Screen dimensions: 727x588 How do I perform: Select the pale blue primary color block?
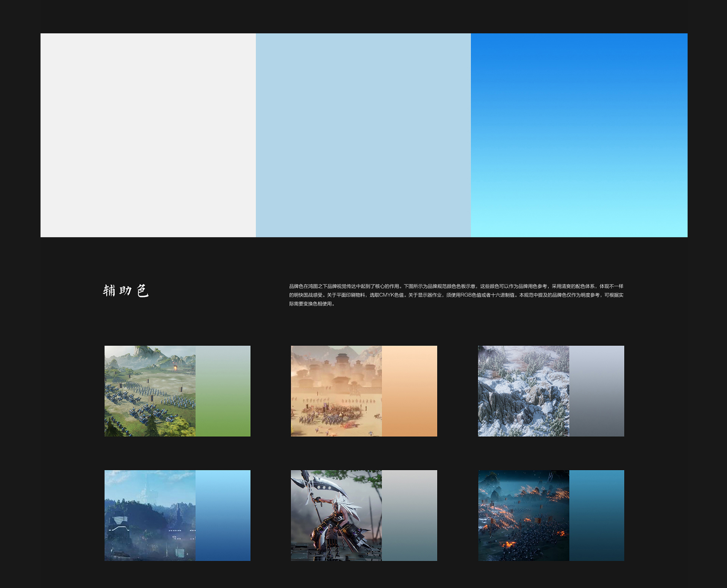[363, 135]
